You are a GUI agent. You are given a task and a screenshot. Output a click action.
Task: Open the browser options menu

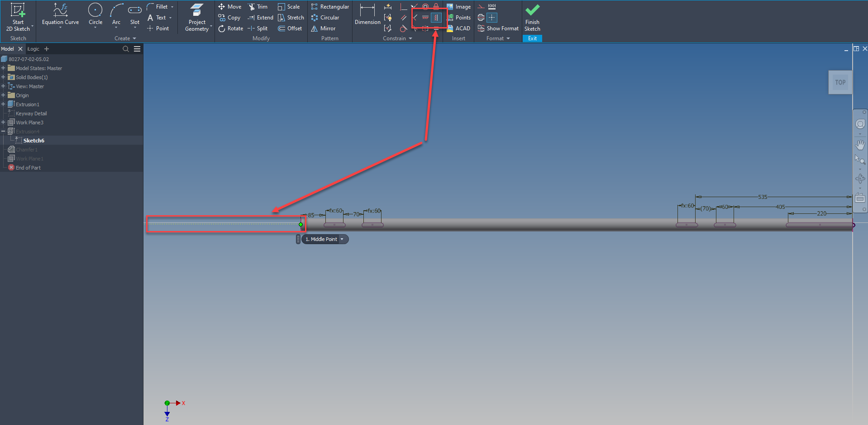(137, 48)
